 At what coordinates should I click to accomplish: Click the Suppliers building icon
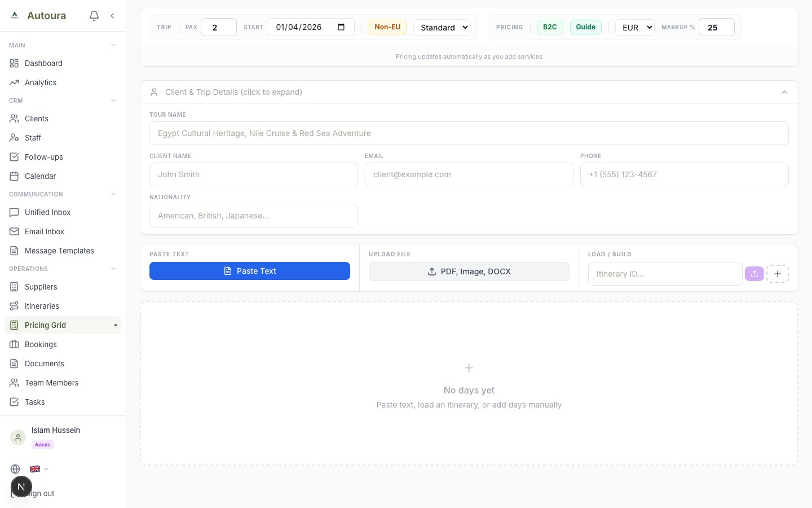pos(14,287)
